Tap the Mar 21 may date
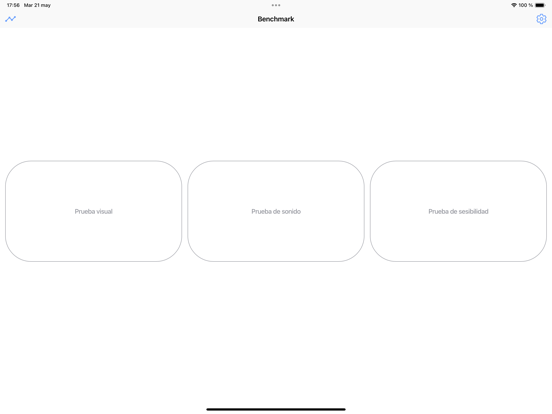 click(37, 5)
